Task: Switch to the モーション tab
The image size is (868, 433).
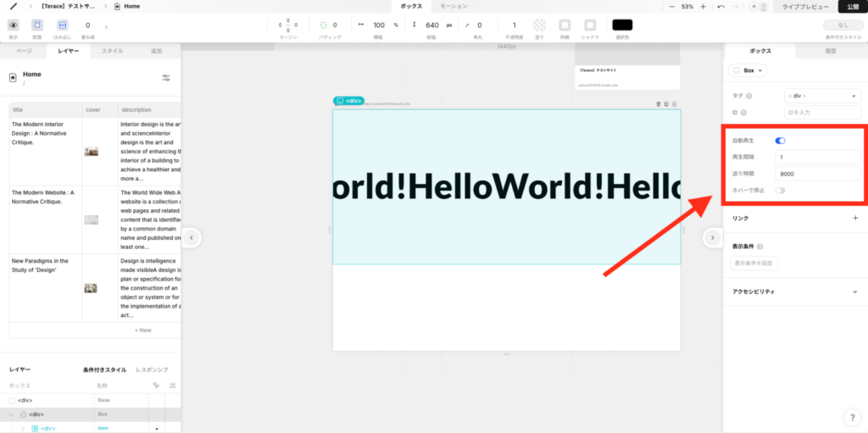Action: coord(453,7)
